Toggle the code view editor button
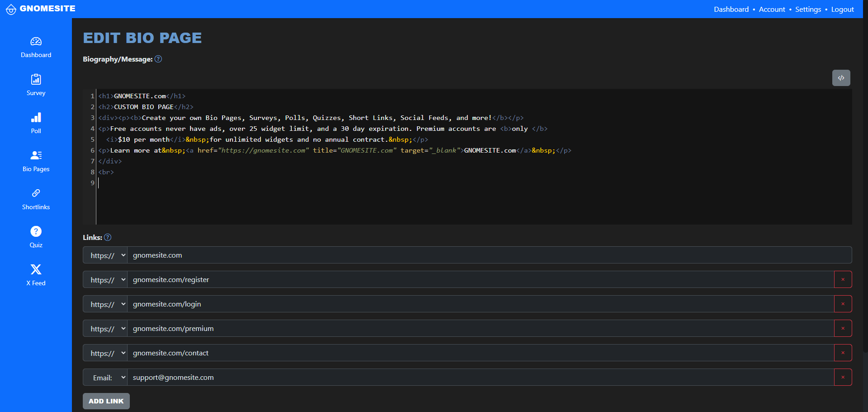 click(x=841, y=78)
